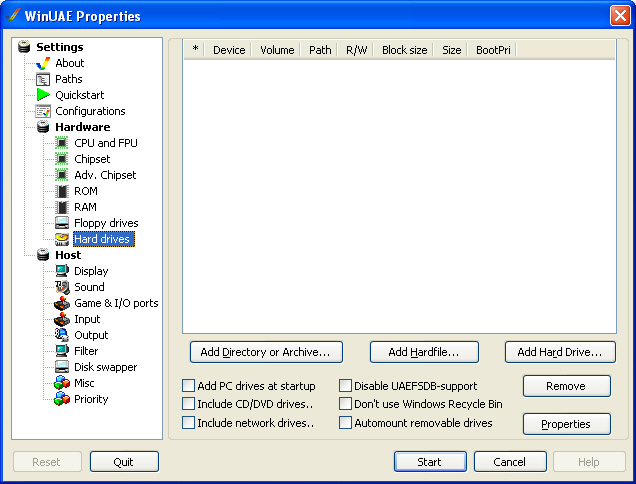This screenshot has width=636, height=484.
Task: Start the emulation with Start button
Action: pyautogui.click(x=430, y=462)
